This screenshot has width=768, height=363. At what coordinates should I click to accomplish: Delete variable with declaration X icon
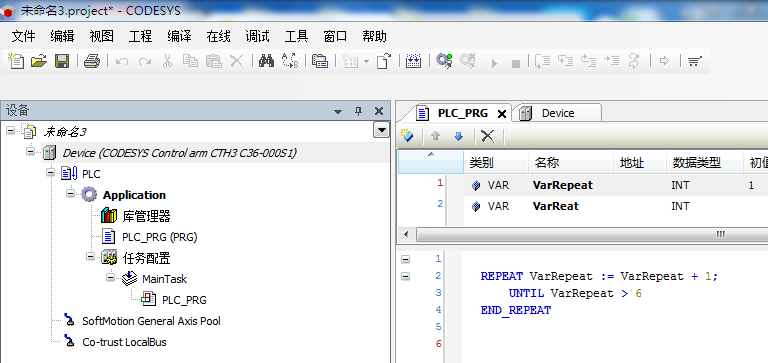pyautogui.click(x=487, y=136)
